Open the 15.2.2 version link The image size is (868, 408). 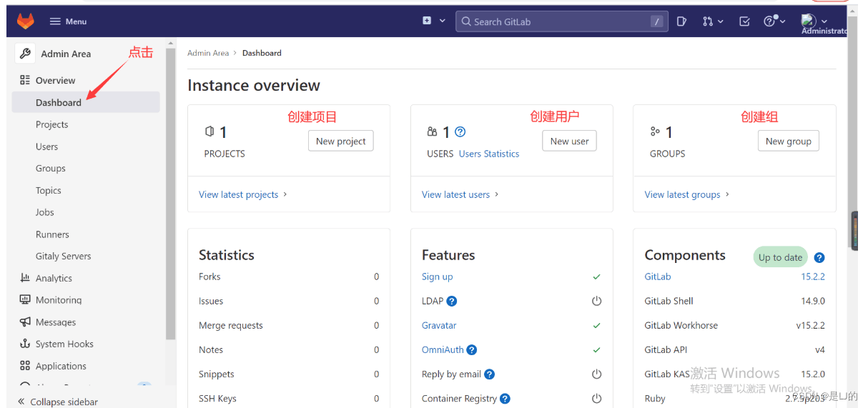(813, 277)
